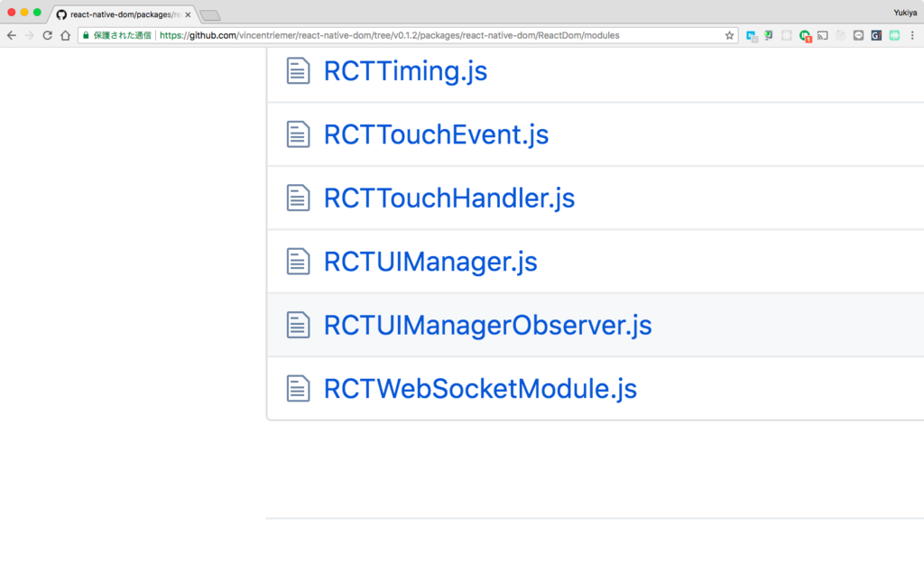The width and height of the screenshot is (924, 563).
Task: Open the RCTUIManagerObserver.js file link
Action: coord(487,325)
